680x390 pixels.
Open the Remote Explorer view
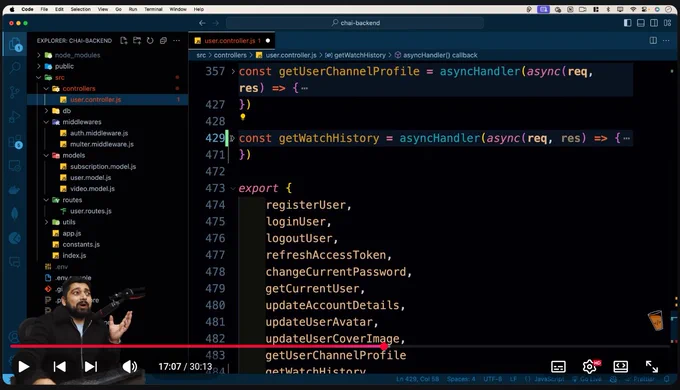pos(15,166)
